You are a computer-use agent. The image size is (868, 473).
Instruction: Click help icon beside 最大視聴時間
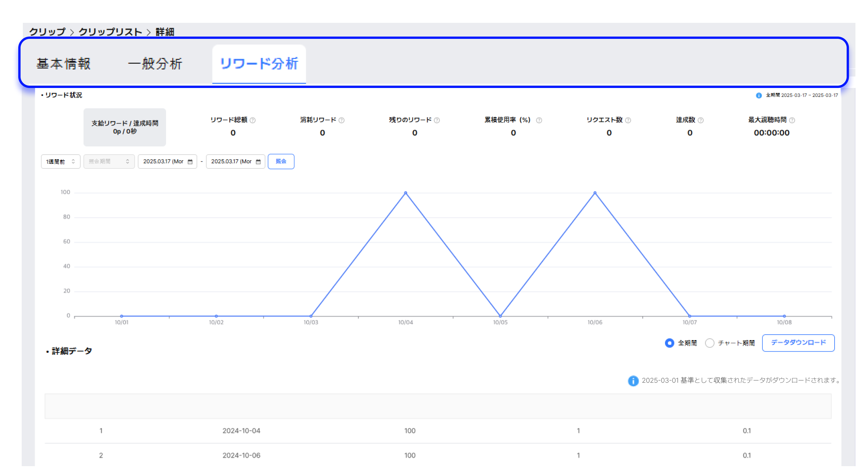click(792, 120)
